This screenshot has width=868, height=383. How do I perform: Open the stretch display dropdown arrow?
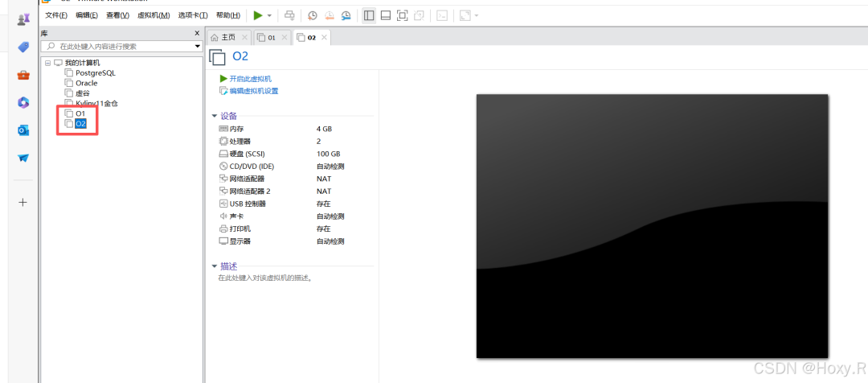(x=476, y=15)
